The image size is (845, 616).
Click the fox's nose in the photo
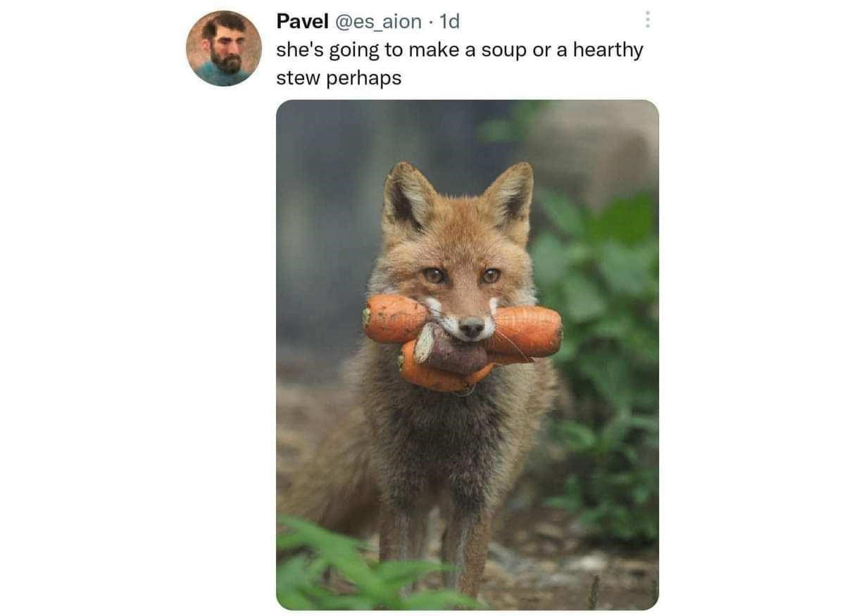471,327
